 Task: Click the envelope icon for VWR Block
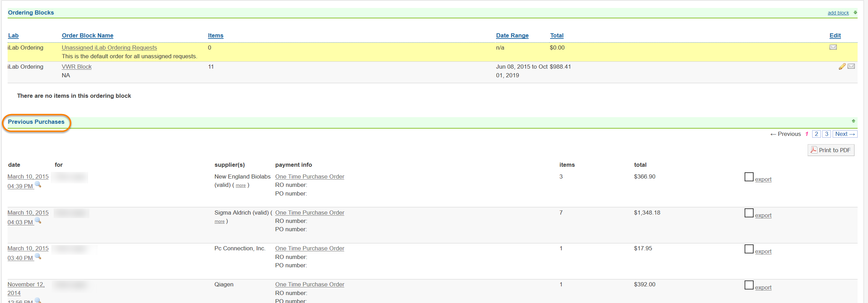851,66
